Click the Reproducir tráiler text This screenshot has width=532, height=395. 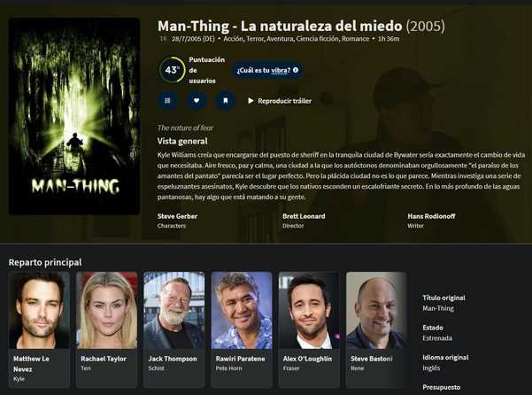point(284,101)
